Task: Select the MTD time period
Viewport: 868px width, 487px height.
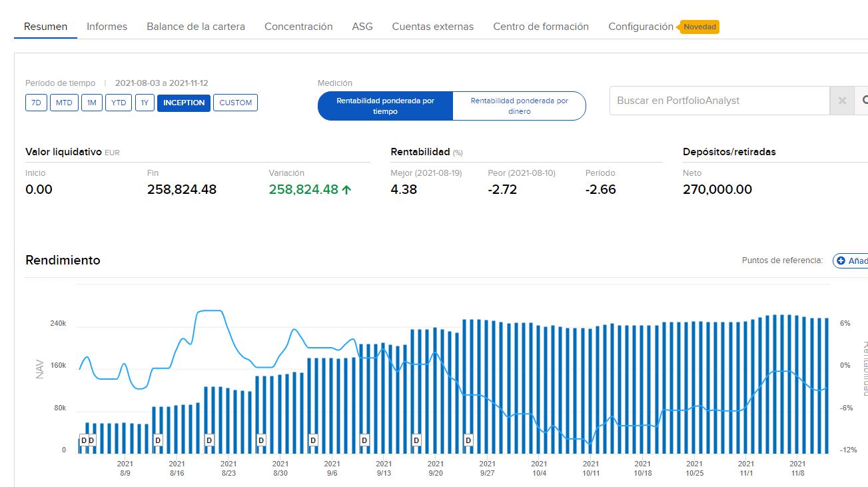Action: point(64,103)
